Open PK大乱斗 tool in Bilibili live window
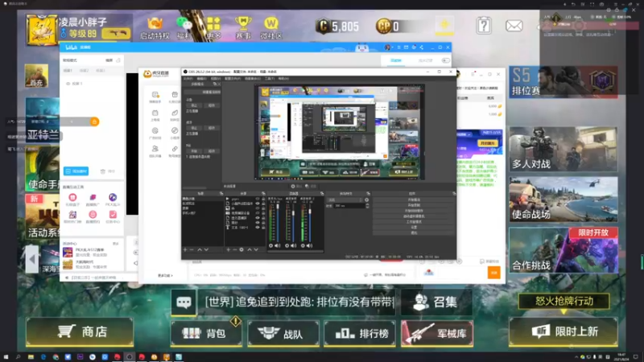 tap(113, 200)
